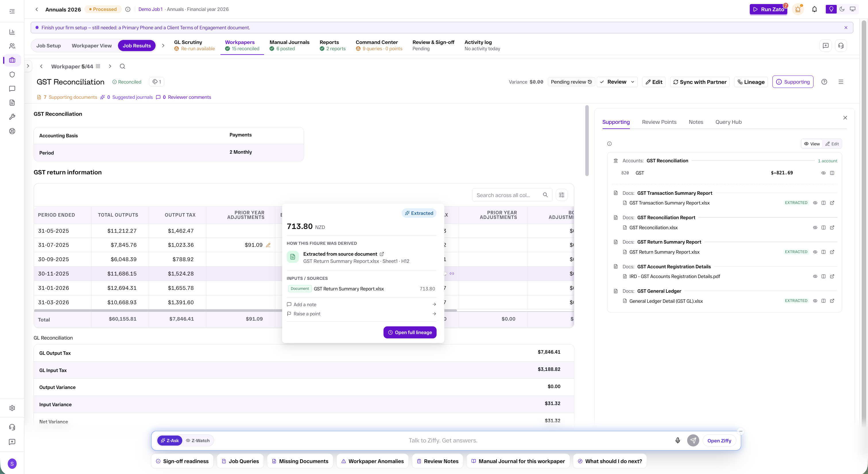The height and width of the screenshot is (474, 868).
Task: Click Run Zato button
Action: tap(768, 9)
